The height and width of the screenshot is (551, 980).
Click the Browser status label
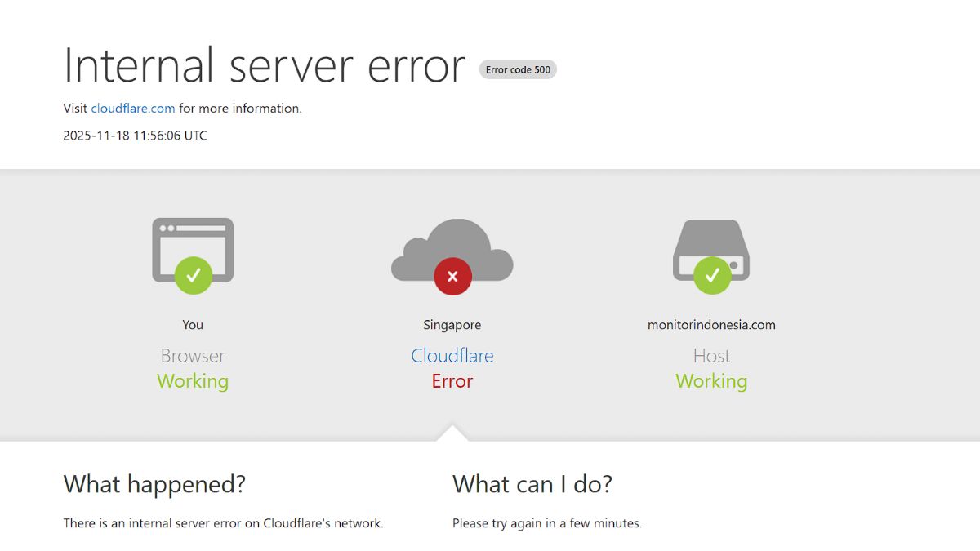pyautogui.click(x=193, y=356)
